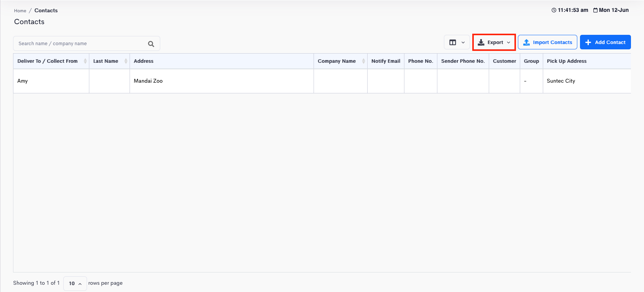Screen dimensions: 644x292
Task: Click the Phone No. column header
Action: tap(421, 61)
